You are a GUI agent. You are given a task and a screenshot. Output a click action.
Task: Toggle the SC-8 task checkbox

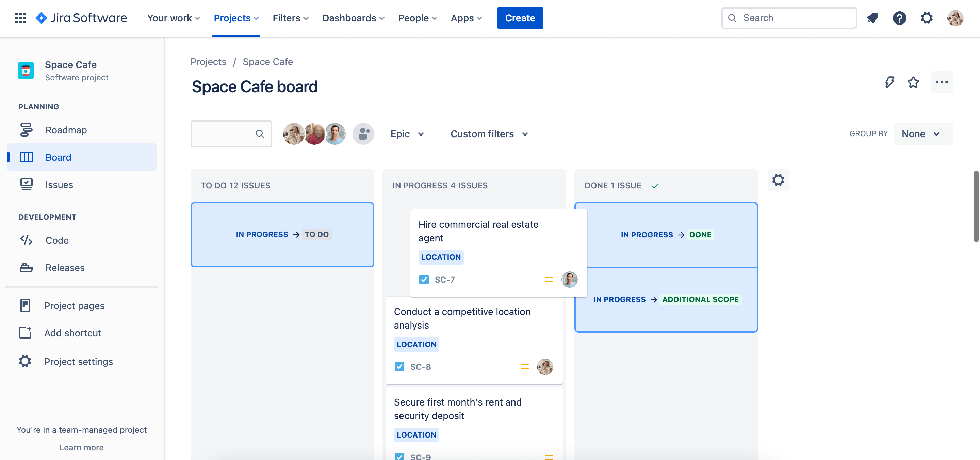399,366
